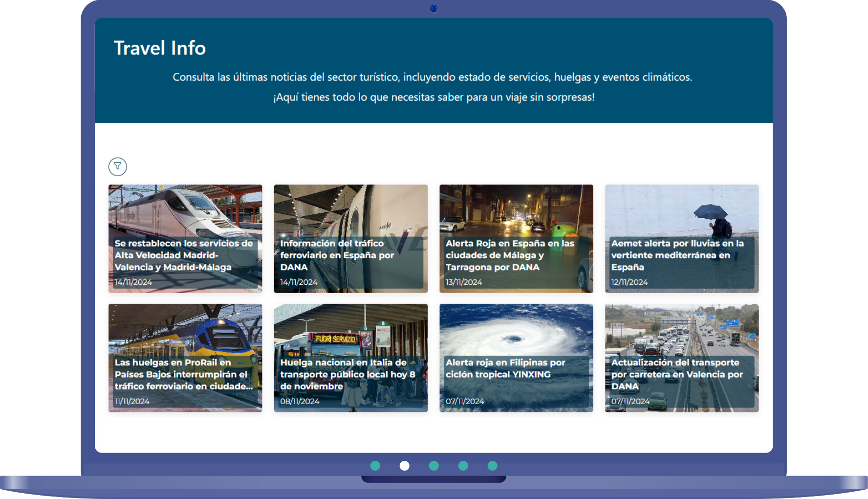
Task: Jump to the fourth carousel dot
Action: tap(463, 466)
